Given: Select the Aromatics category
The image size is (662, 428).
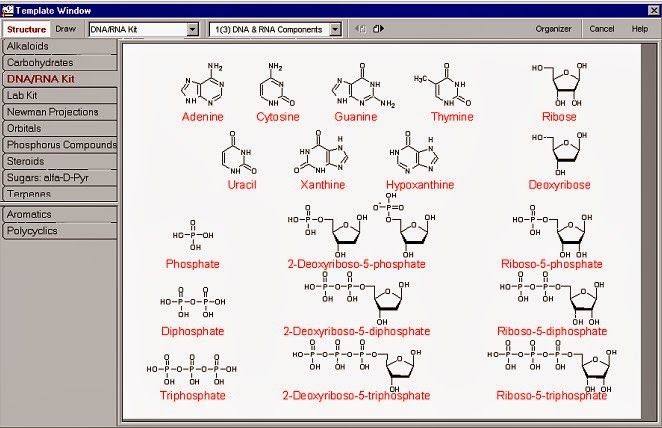Looking at the screenshot, I should coord(60,214).
